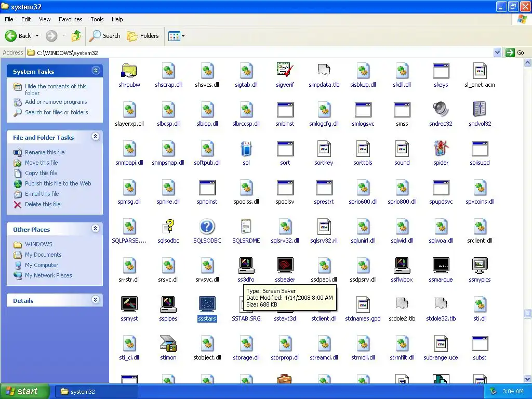Select the SQLSRDME text document icon

coord(246,227)
